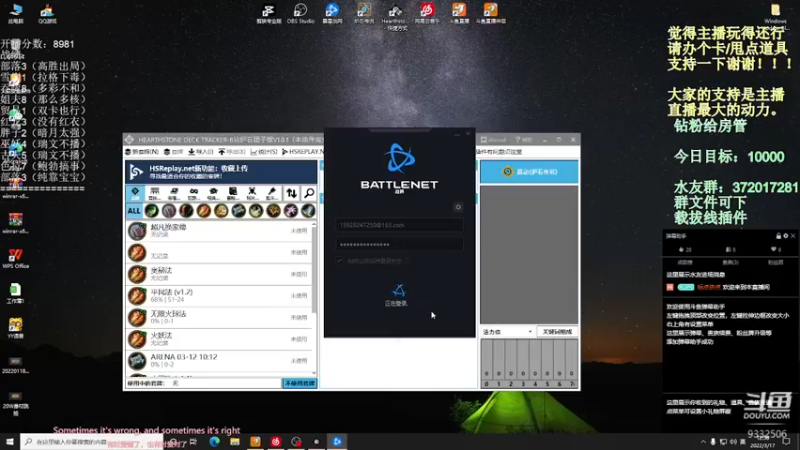Select the 无限火球法 deck

click(218, 317)
